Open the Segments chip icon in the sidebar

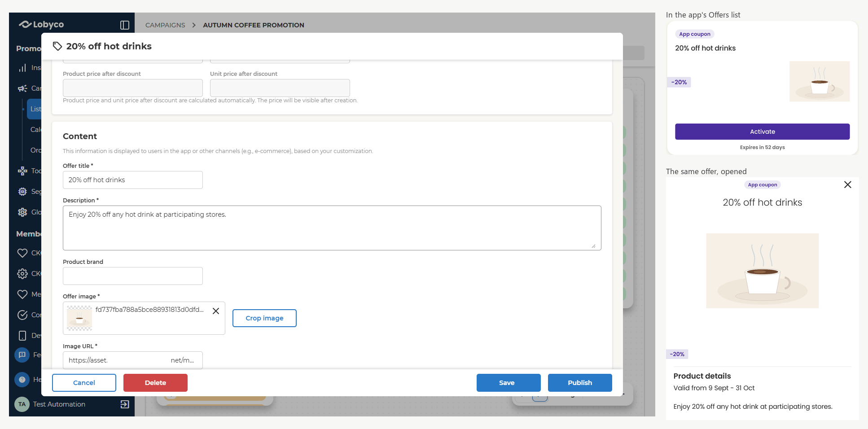22,192
